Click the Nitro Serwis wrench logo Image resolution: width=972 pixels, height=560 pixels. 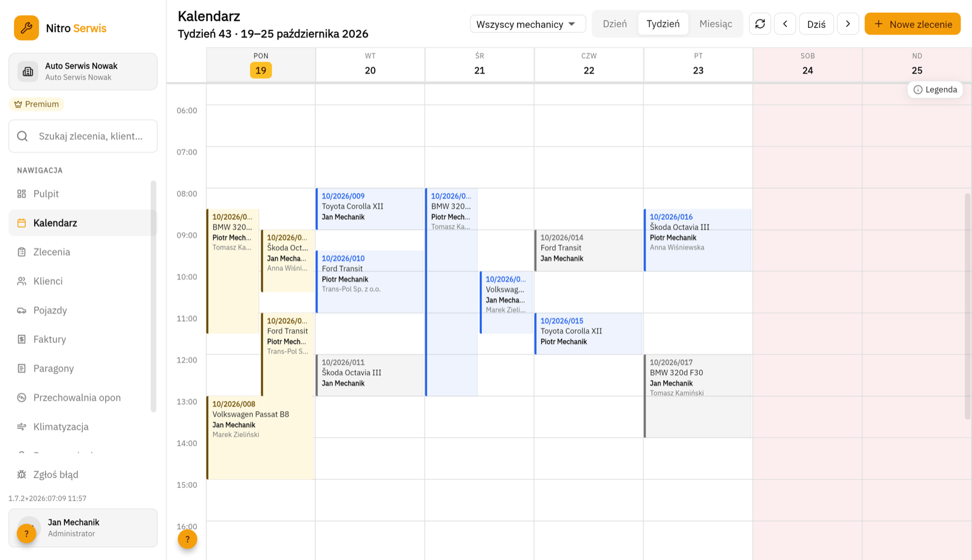[27, 28]
